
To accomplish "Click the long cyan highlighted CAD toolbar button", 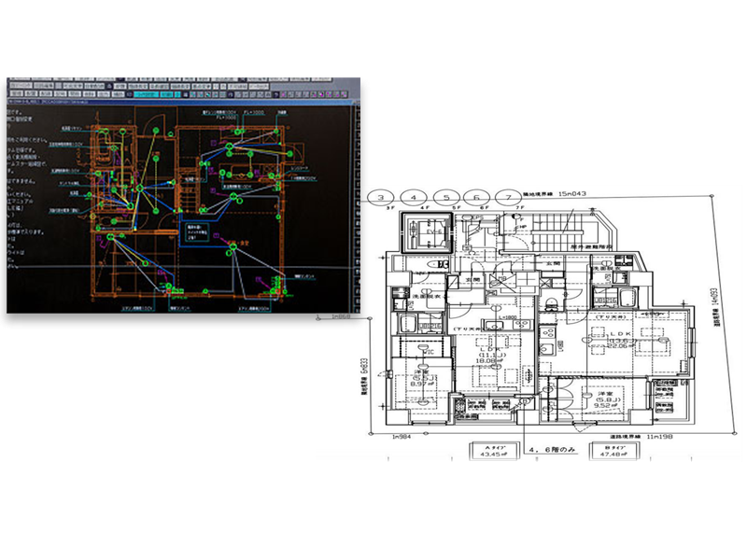I will click(x=146, y=94).
